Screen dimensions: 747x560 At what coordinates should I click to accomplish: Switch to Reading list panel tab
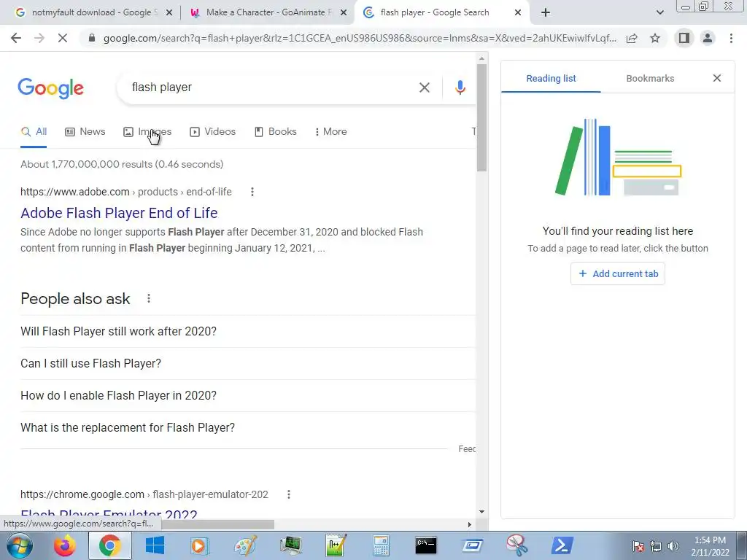coord(551,79)
